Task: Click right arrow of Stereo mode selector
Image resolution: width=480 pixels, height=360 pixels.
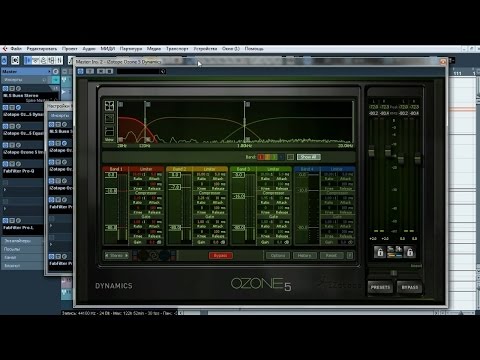Action: pos(127,255)
